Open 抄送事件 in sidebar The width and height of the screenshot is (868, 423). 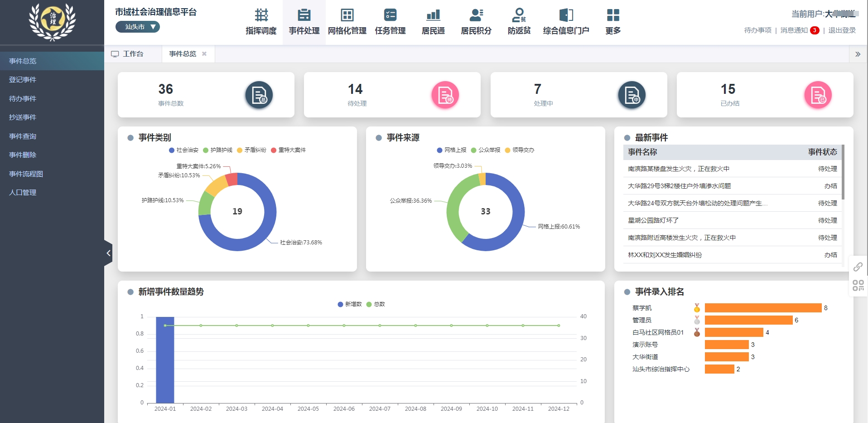click(x=52, y=117)
